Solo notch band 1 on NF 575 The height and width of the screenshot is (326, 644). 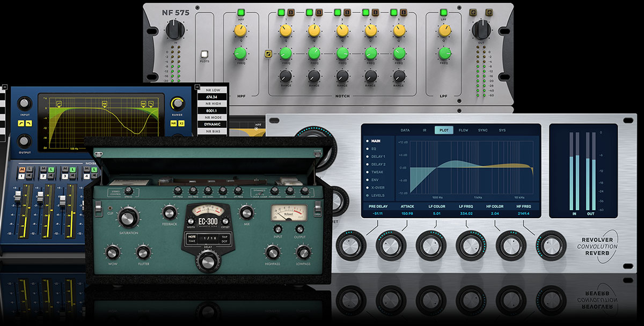point(290,12)
